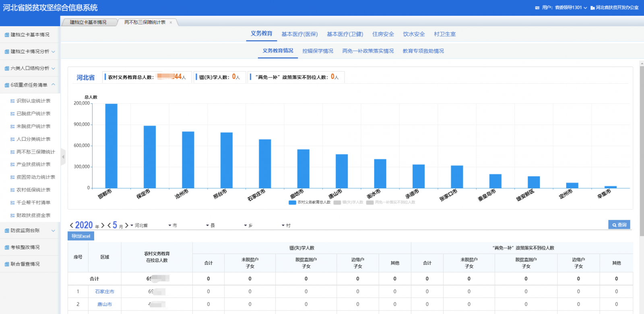Open 石家庄市 link in table
The width and height of the screenshot is (644, 314).
point(105,291)
